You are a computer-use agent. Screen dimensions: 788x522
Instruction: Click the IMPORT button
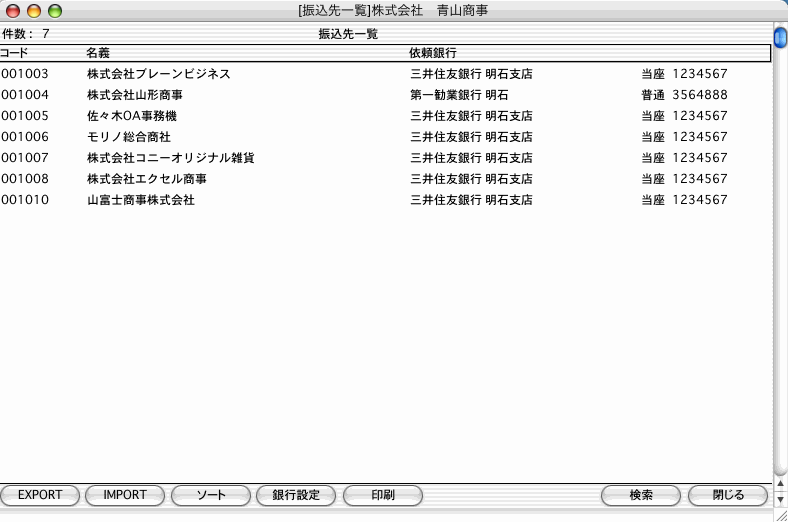[125, 495]
